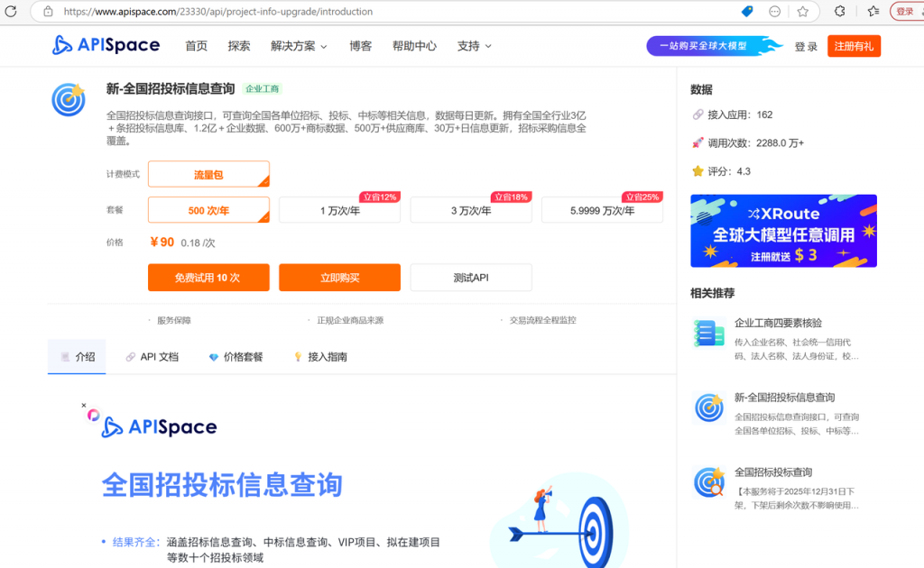This screenshot has height=568, width=924.
Task: Expand the 解决方案 dropdown menu
Action: point(298,46)
